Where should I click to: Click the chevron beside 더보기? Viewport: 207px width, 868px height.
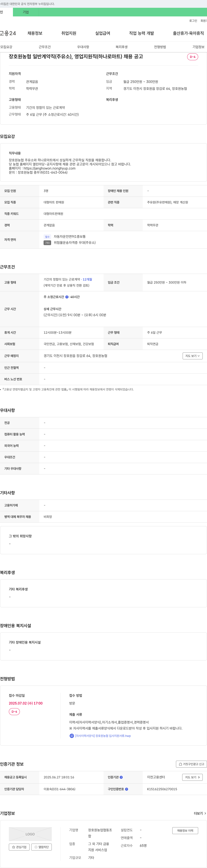205,813
